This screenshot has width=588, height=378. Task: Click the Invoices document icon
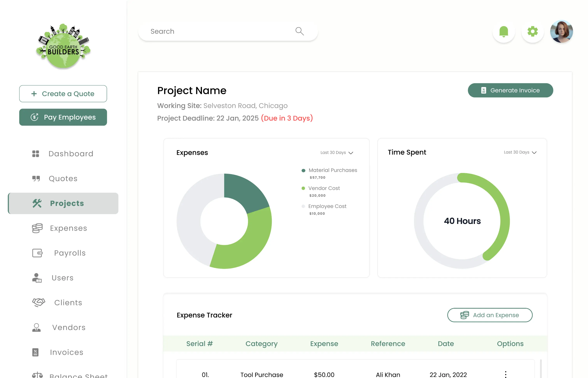[x=35, y=352]
